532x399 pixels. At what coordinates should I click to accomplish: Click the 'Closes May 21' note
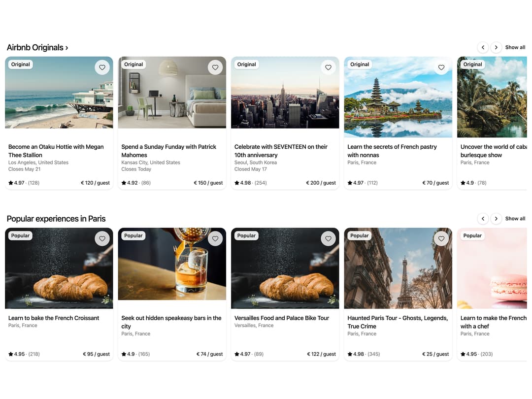click(25, 169)
